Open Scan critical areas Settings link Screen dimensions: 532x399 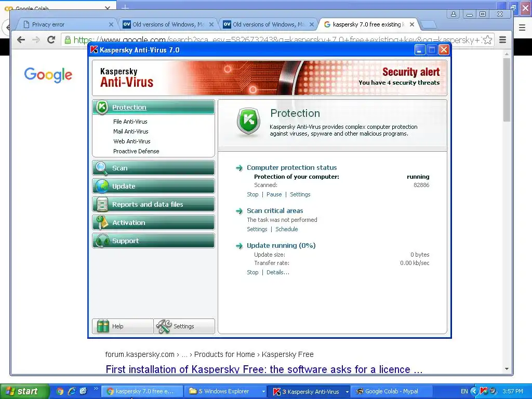tap(257, 229)
